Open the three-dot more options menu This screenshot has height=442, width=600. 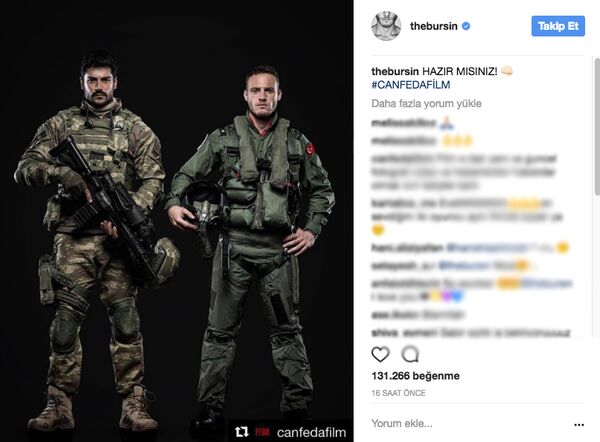[579, 425]
